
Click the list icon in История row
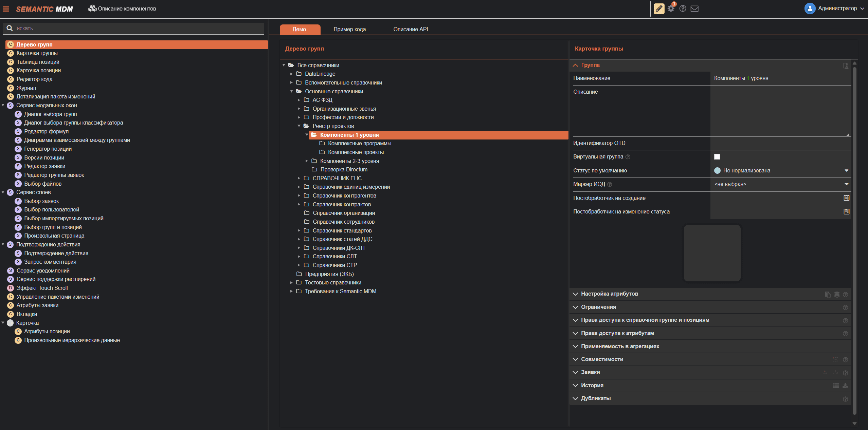click(836, 386)
